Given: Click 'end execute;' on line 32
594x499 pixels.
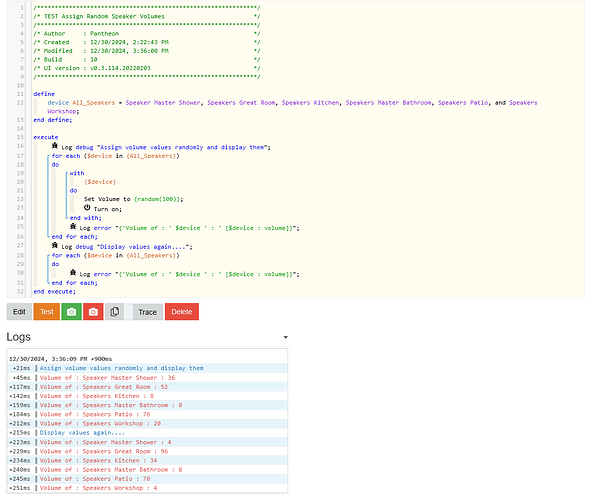Looking at the screenshot, I should (55, 292).
